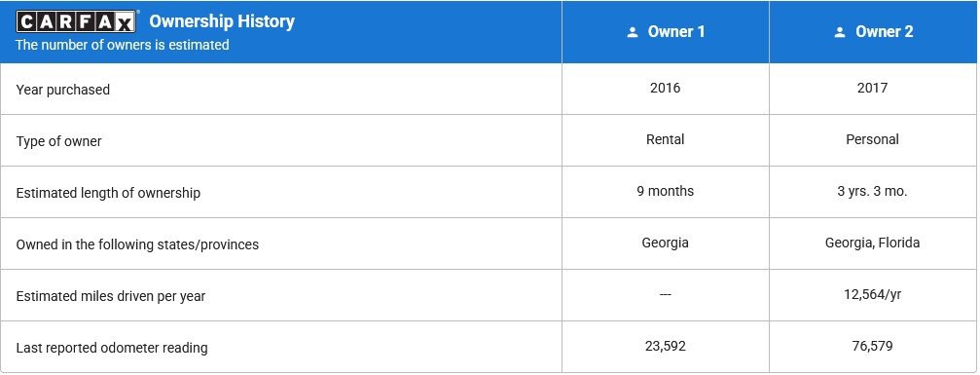Click the Georgia, Florida states cell

click(873, 243)
